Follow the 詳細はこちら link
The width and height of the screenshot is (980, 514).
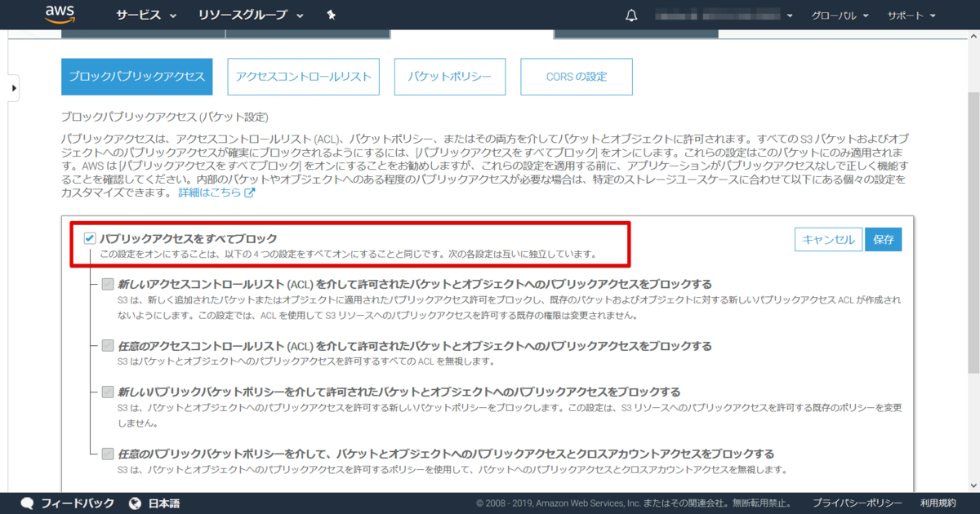(x=210, y=193)
